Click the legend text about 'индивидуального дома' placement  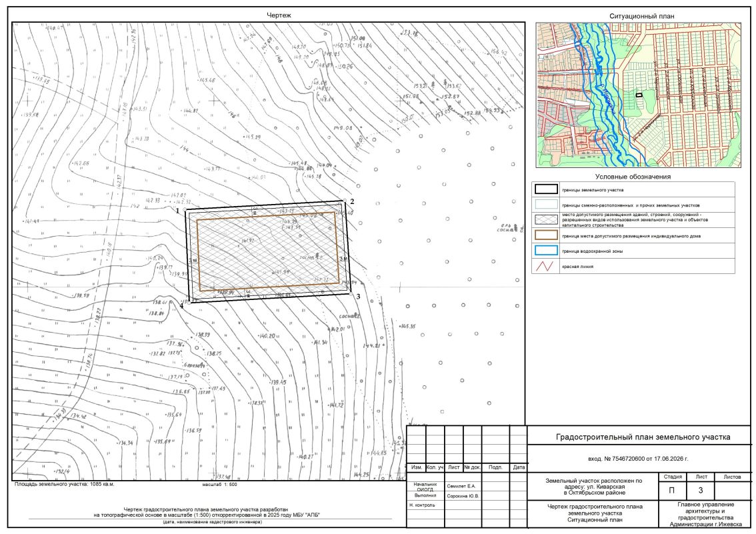point(631,236)
